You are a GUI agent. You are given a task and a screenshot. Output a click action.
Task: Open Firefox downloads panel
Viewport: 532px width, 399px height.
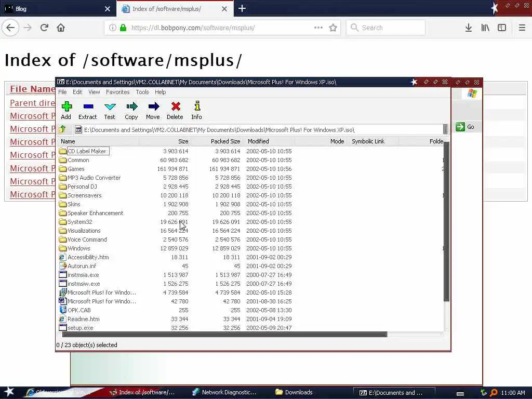click(469, 28)
